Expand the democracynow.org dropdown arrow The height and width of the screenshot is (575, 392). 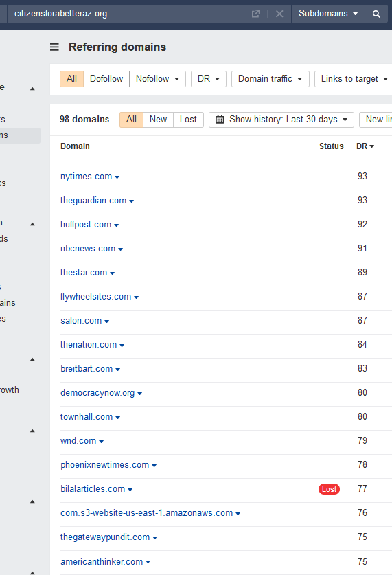140,394
